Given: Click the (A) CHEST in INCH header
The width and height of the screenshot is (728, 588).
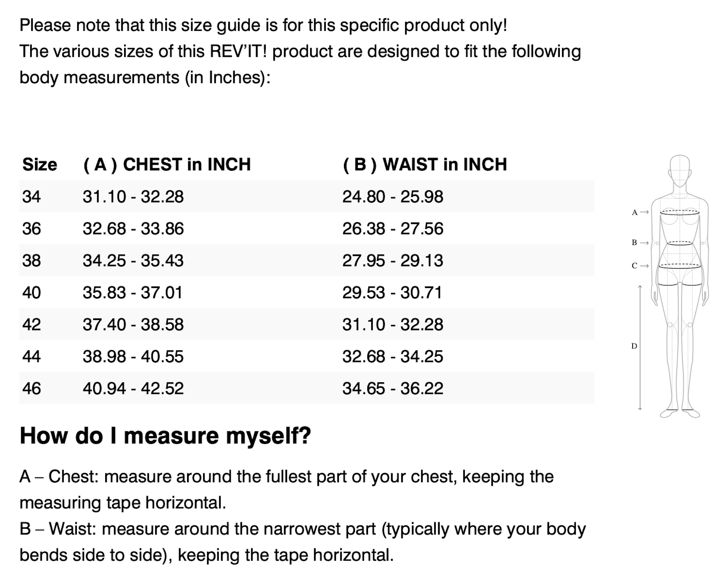Looking at the screenshot, I should point(167,165).
